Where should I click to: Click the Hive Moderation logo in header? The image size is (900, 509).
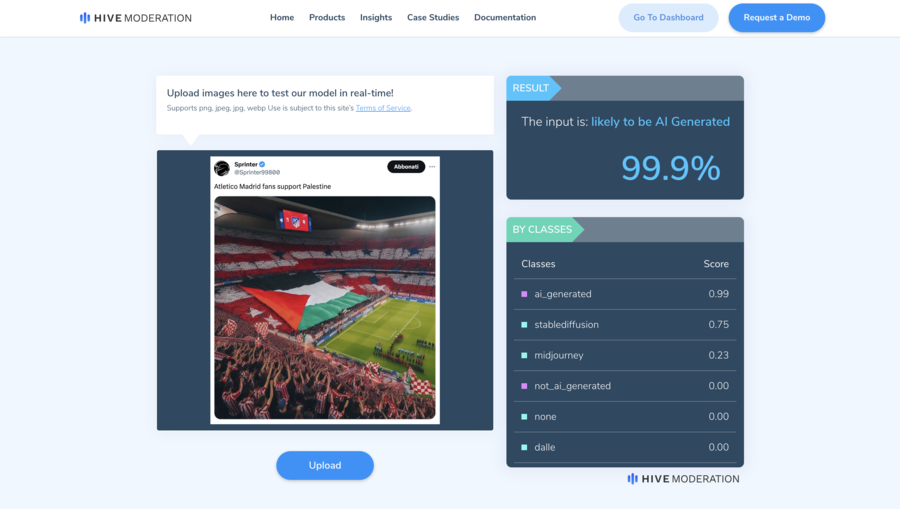[135, 18]
